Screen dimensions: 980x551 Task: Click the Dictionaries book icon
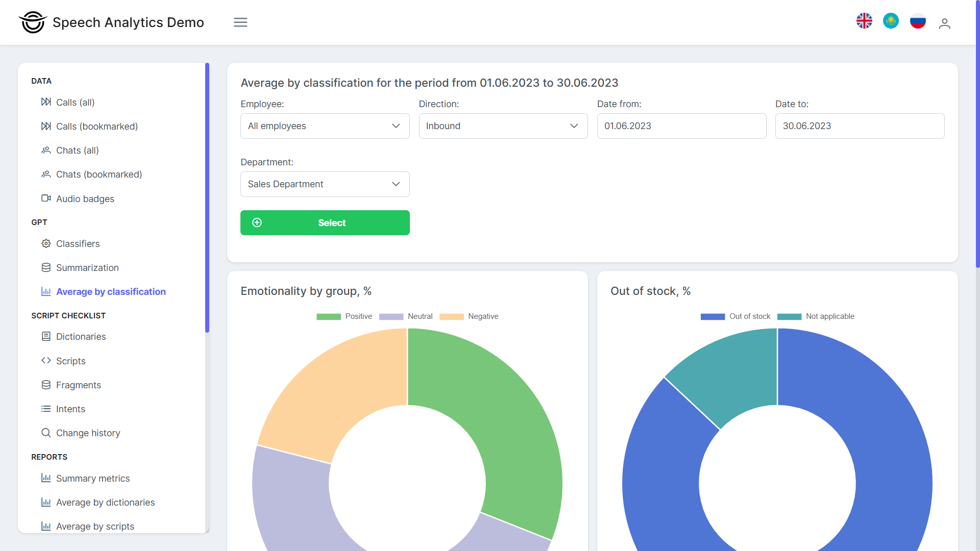[x=46, y=336]
